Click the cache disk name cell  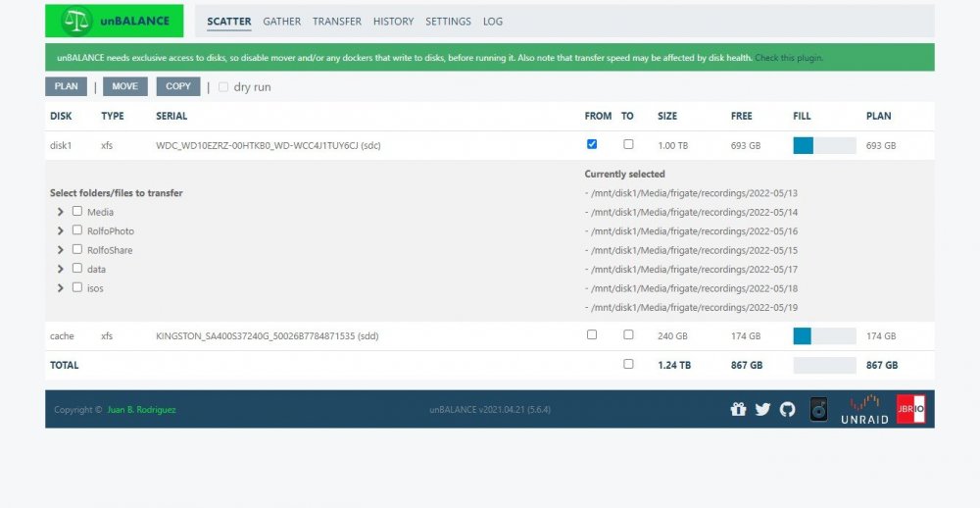click(x=62, y=336)
